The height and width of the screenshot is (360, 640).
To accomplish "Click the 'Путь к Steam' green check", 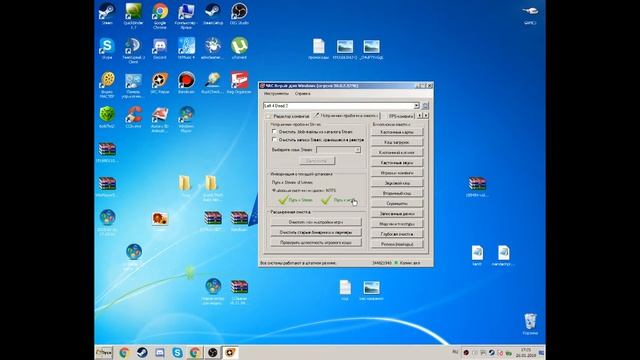I will (x=296, y=200).
